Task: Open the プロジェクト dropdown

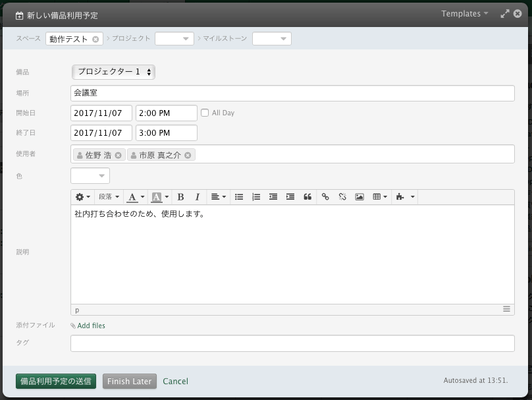Action: 174,38
